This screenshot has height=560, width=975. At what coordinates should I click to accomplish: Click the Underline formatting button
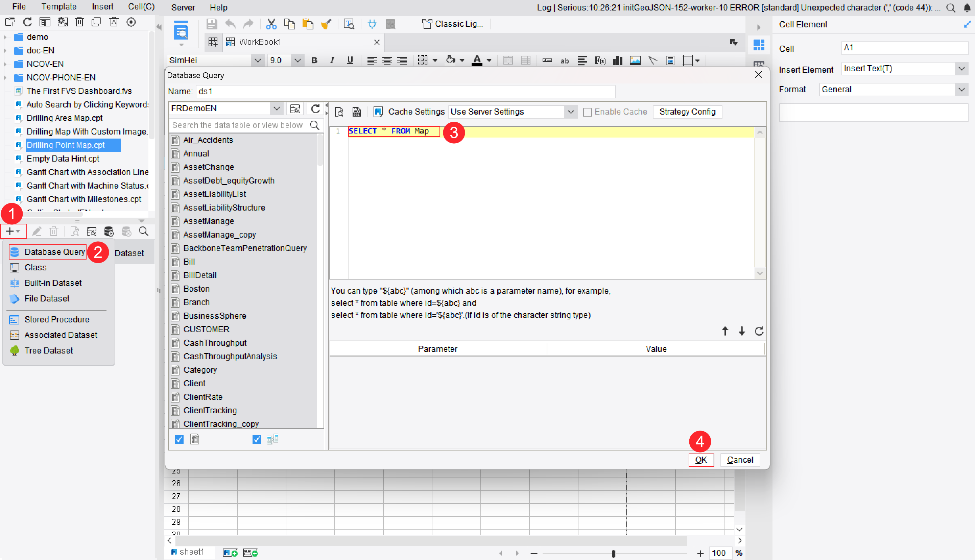point(350,60)
